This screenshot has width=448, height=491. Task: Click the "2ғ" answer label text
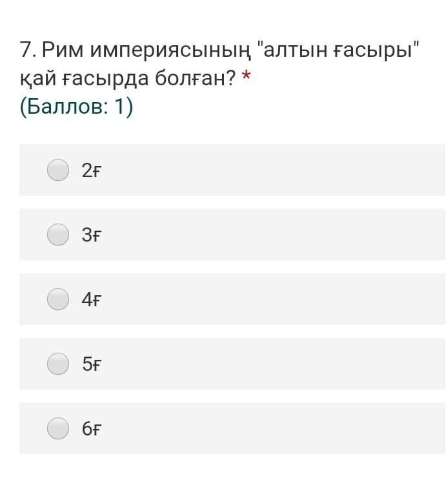pos(92,171)
